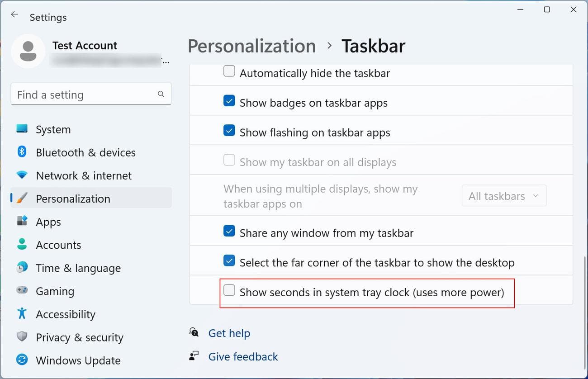
Task: Click the Privacy & security shield icon
Action: (x=22, y=337)
